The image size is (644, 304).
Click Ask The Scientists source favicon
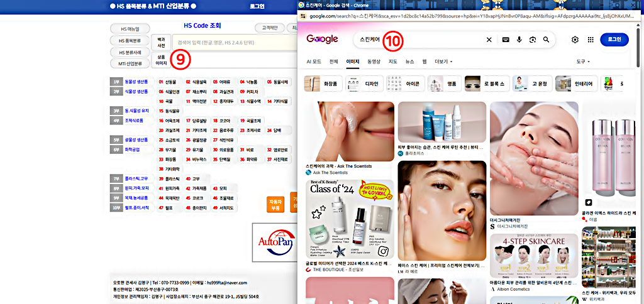click(x=308, y=173)
